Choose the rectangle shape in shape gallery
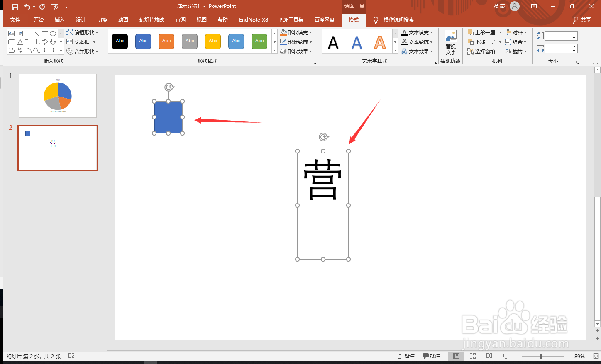601x364 pixels. pos(45,33)
